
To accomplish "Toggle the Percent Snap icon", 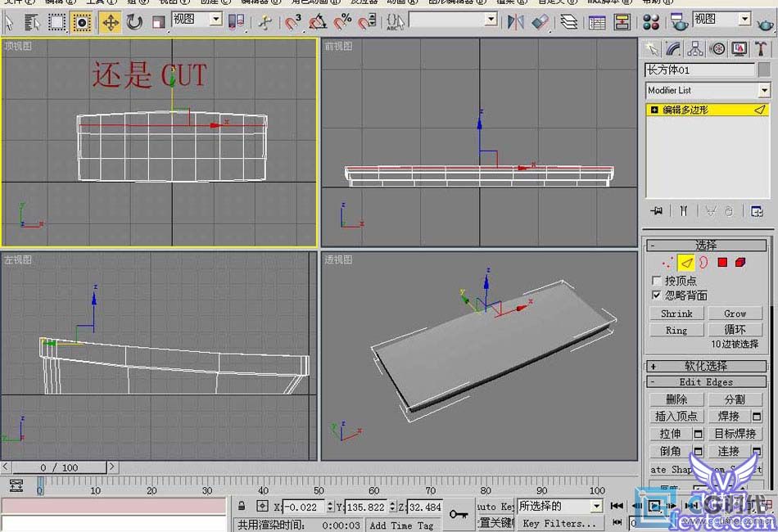I will 342,22.
